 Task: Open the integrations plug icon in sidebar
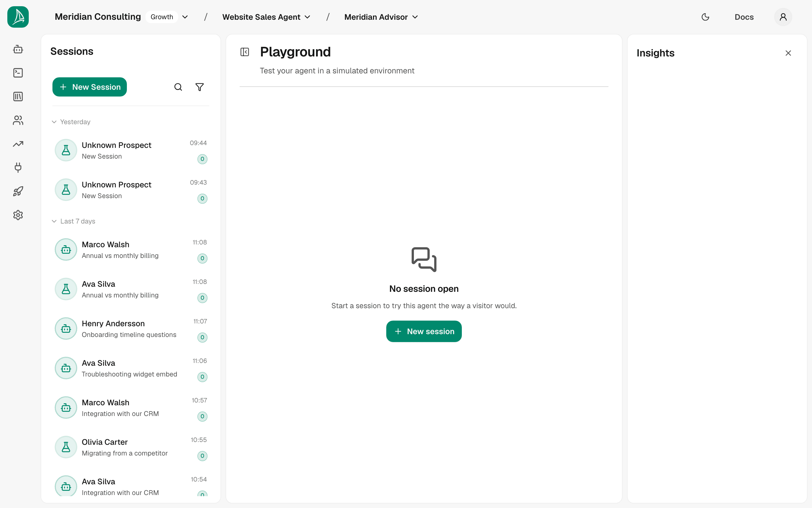[18, 168]
